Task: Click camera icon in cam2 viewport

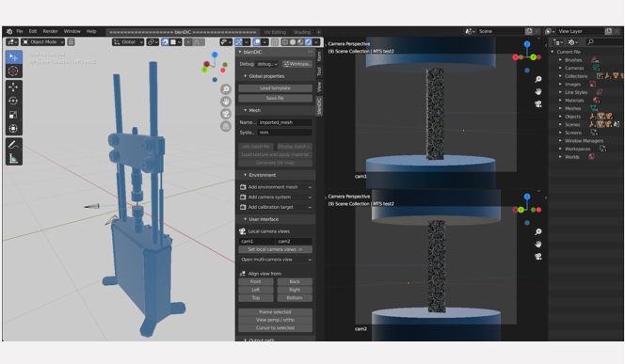Action: [x=538, y=257]
